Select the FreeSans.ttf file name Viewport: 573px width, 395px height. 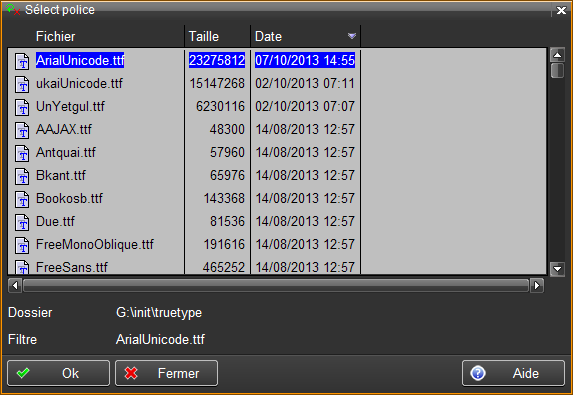pos(72,267)
